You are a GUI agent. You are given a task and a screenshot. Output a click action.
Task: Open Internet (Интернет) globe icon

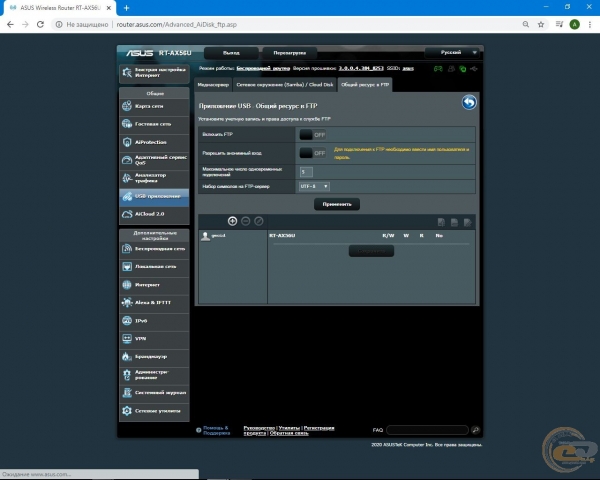coord(127,285)
